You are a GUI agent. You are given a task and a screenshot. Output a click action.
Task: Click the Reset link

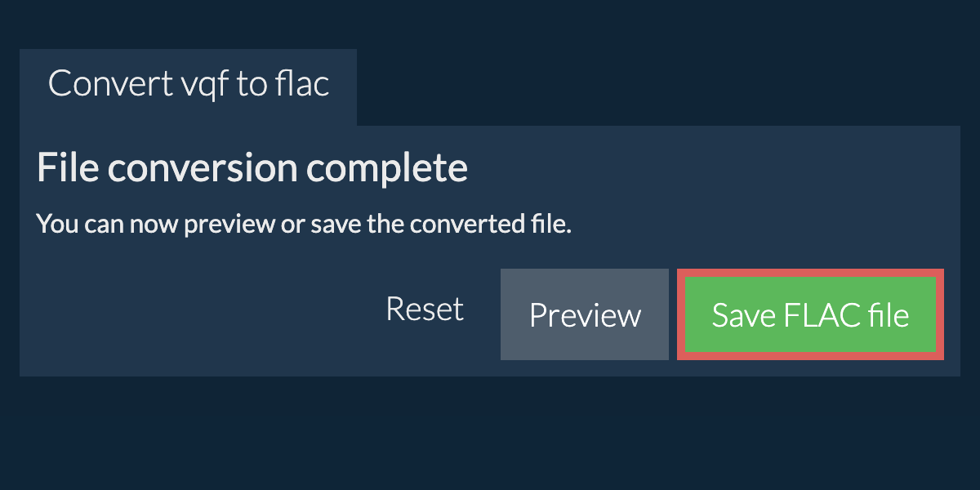pyautogui.click(x=425, y=310)
